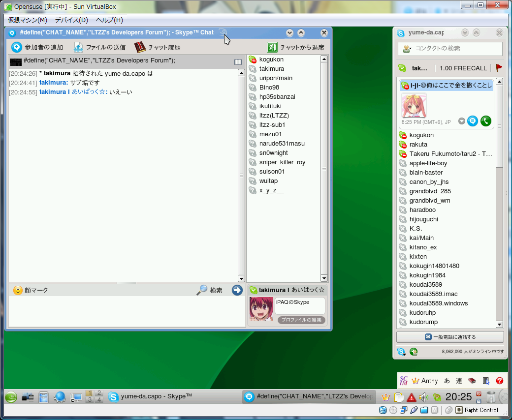Click the red flag icon in Skype window
This screenshot has width=512, height=420.
pos(499,68)
